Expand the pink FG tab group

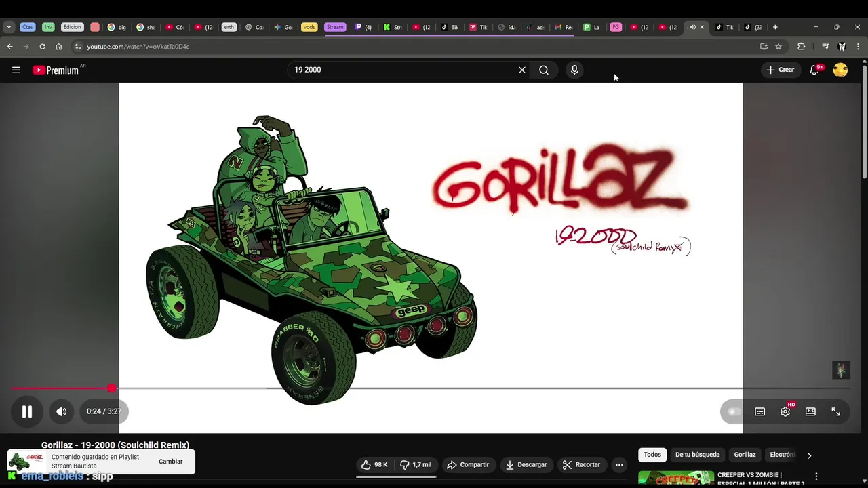pos(616,27)
